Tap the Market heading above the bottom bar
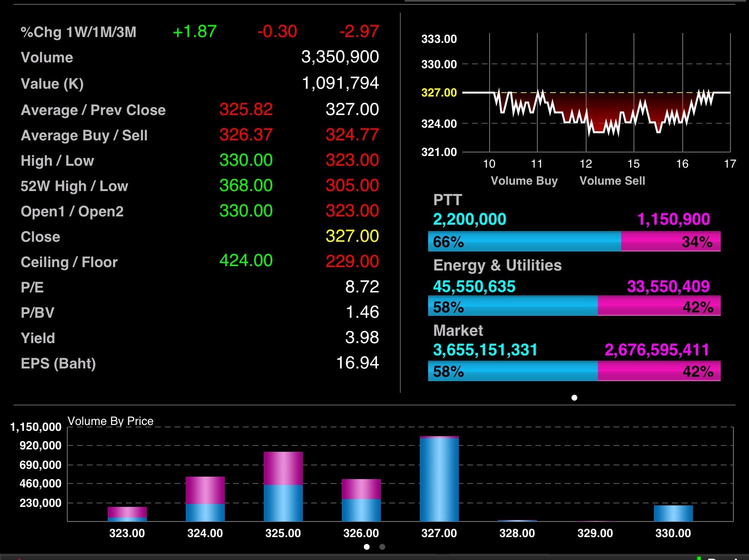The height and width of the screenshot is (560, 749). point(458,330)
